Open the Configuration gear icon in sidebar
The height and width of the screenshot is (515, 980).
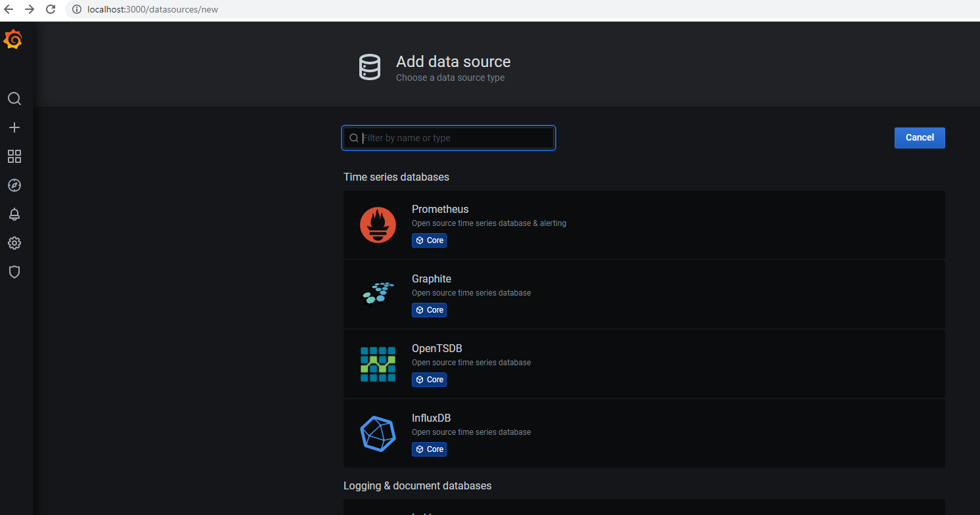[x=14, y=243]
